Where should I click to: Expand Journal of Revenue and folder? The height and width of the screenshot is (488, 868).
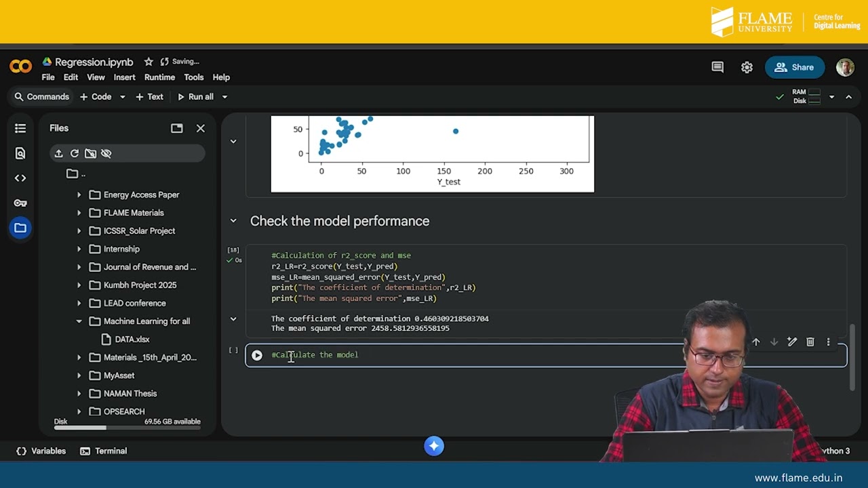79,267
